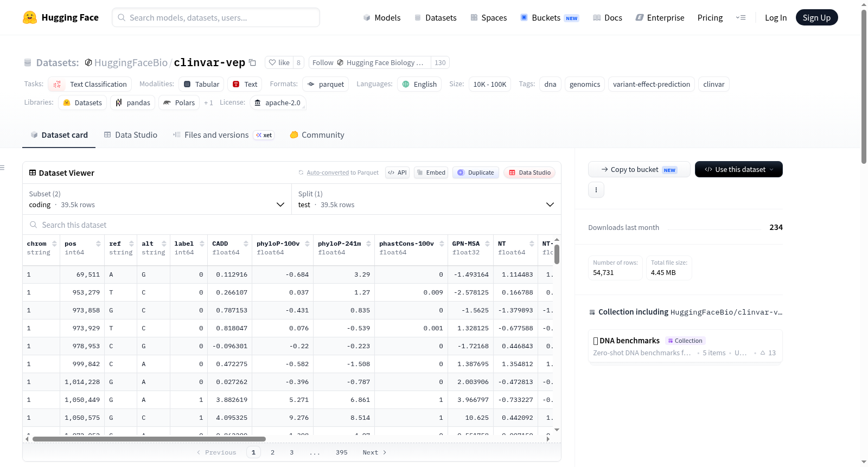Expand the Split test dropdown
Image resolution: width=868 pixels, height=467 pixels.
tap(426, 199)
